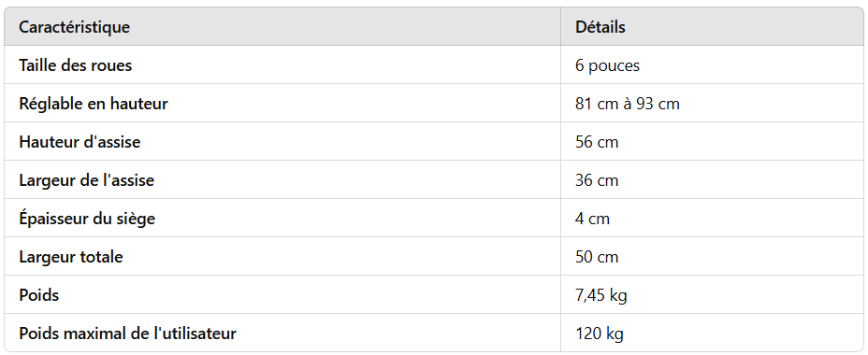Image resolution: width=868 pixels, height=355 pixels.
Task: Click the Réglable en hauteur label
Action: pyautogui.click(x=93, y=104)
